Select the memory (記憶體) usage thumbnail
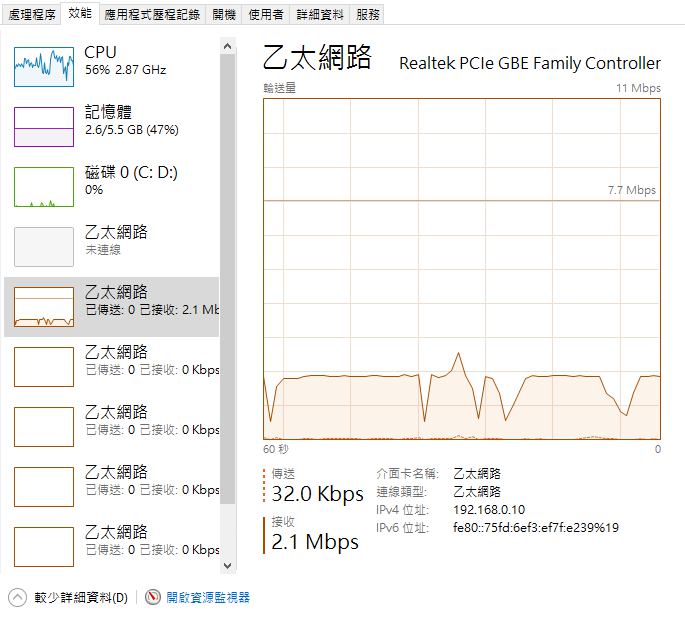 pos(44,127)
